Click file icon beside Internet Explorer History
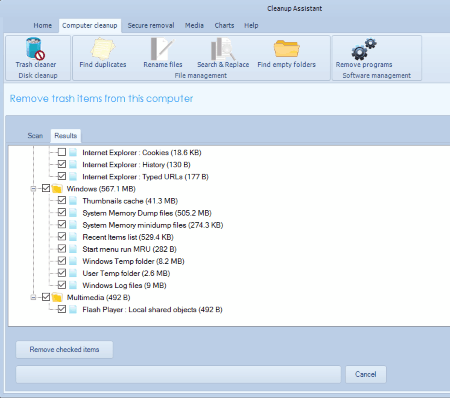Viewport: 450px width, 398px height. pos(73,164)
